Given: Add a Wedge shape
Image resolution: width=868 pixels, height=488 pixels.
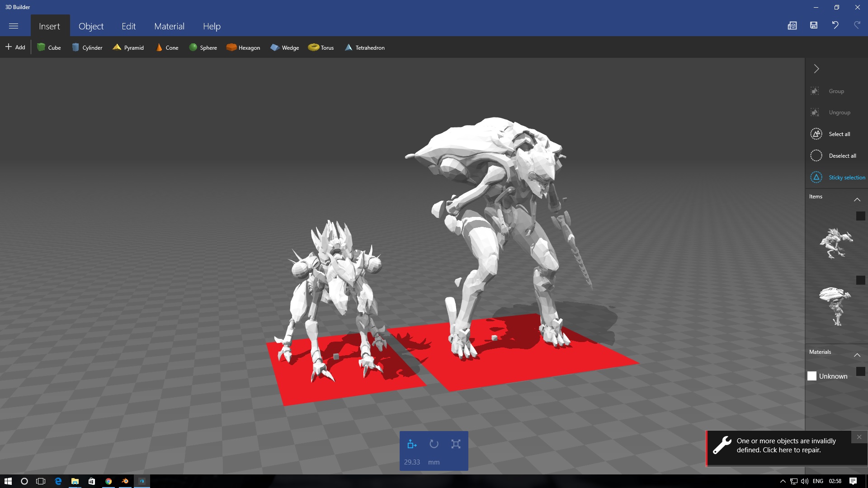Looking at the screenshot, I should (x=285, y=47).
